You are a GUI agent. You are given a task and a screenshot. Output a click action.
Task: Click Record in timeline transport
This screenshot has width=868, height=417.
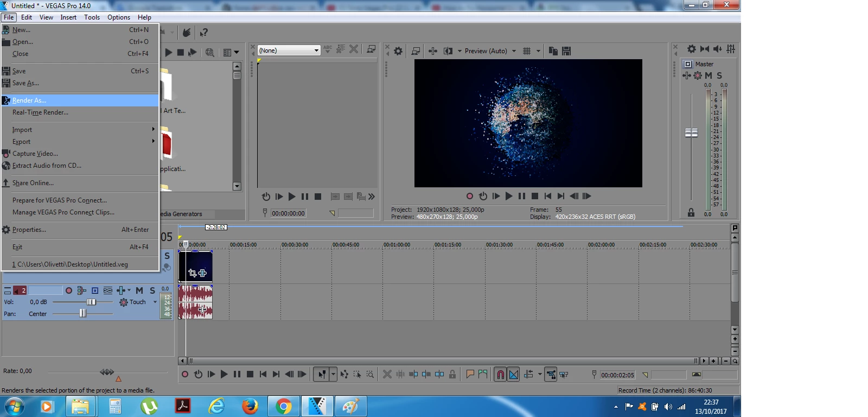[x=185, y=374]
